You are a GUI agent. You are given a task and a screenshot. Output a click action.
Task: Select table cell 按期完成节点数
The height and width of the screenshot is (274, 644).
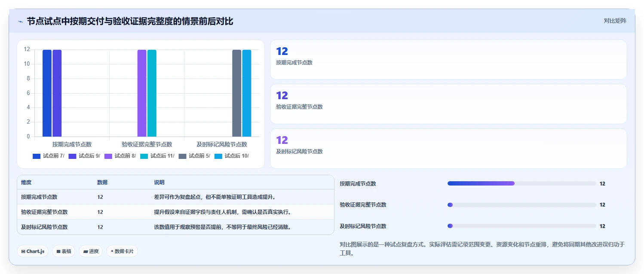(x=39, y=197)
